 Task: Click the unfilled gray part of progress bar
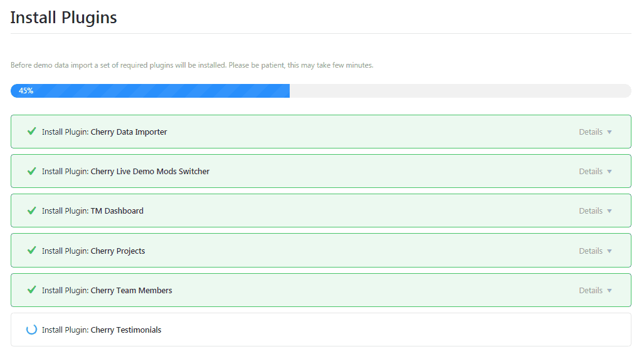(460, 91)
